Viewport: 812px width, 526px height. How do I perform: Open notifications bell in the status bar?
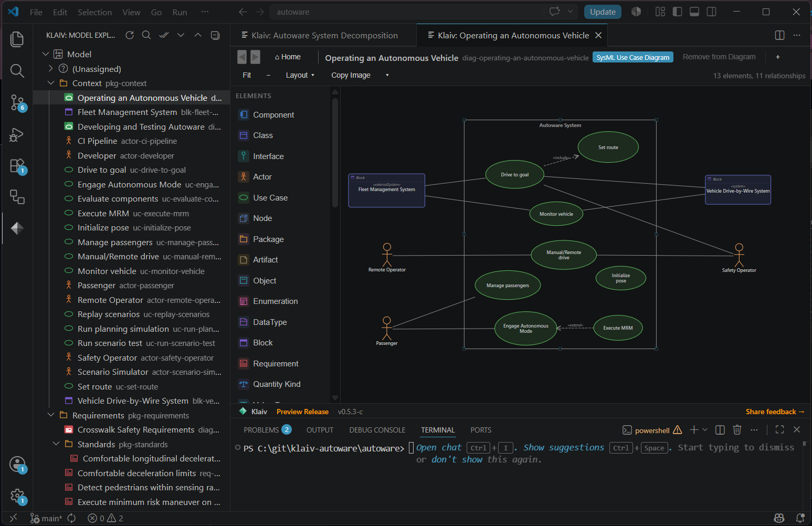800,518
